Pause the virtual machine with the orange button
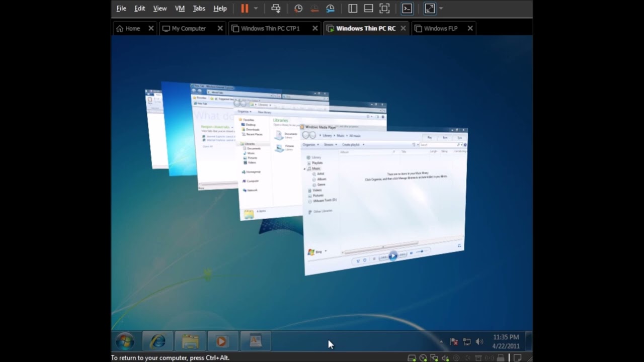 click(245, 9)
